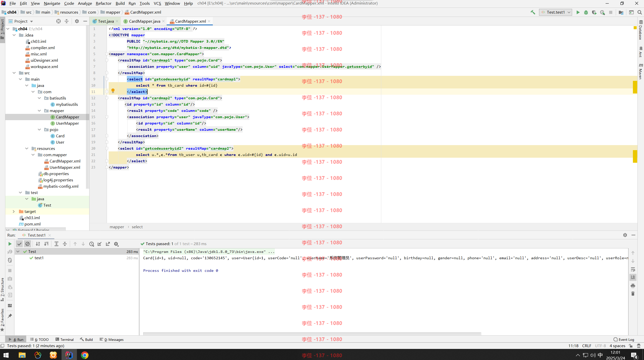The height and width of the screenshot is (360, 644).
Task: Collapse all test results
Action: point(65,244)
